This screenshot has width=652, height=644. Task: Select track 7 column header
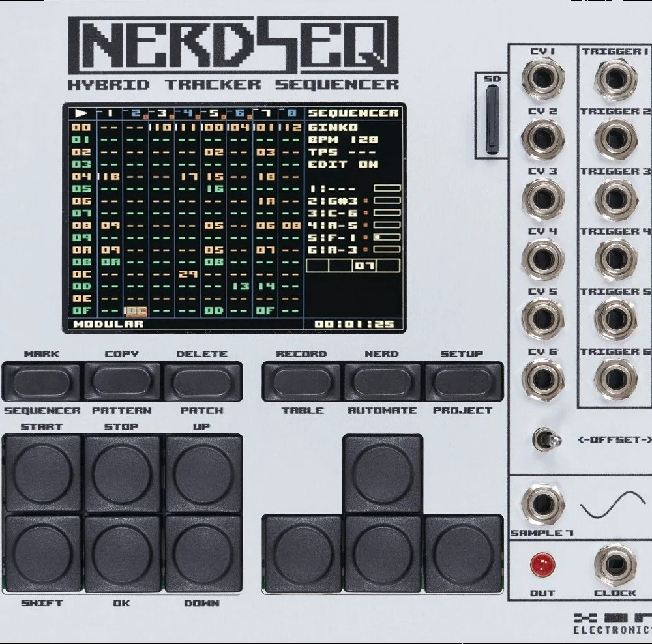click(x=265, y=113)
